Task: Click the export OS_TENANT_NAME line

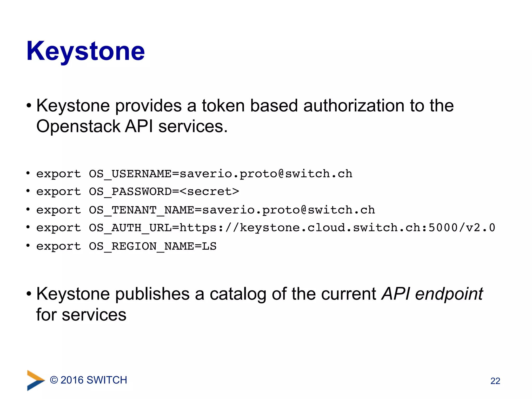Action: click(205, 210)
